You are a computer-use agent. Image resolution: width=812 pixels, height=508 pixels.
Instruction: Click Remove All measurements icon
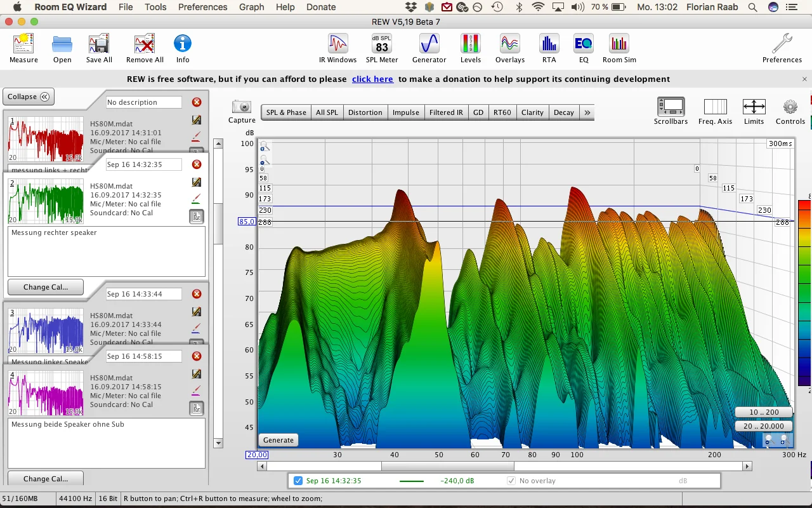click(145, 48)
